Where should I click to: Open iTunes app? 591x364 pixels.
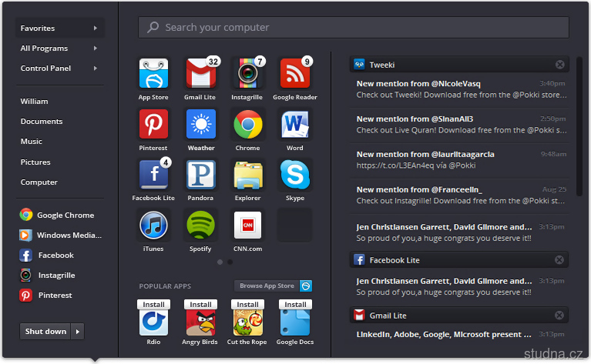[x=153, y=225]
